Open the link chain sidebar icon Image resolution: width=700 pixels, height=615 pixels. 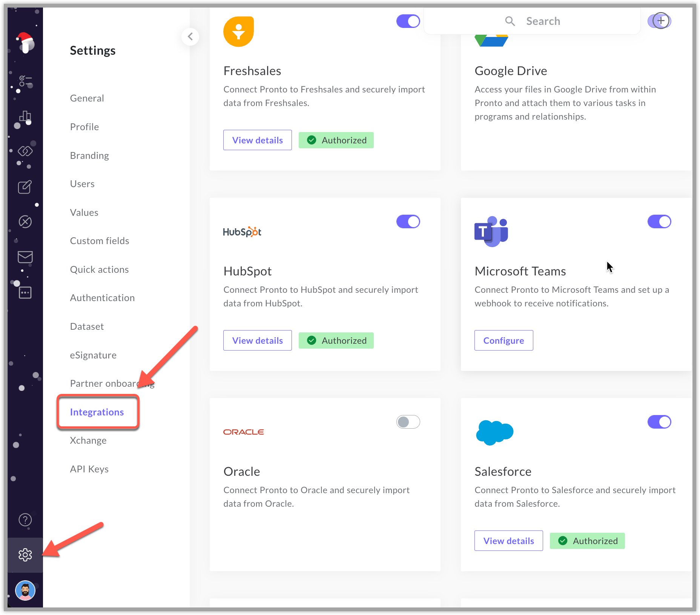25,151
